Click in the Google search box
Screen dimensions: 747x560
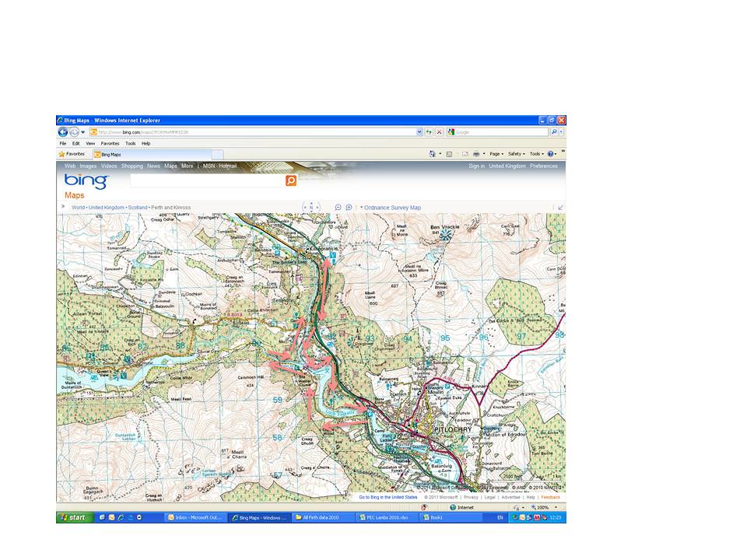[498, 132]
